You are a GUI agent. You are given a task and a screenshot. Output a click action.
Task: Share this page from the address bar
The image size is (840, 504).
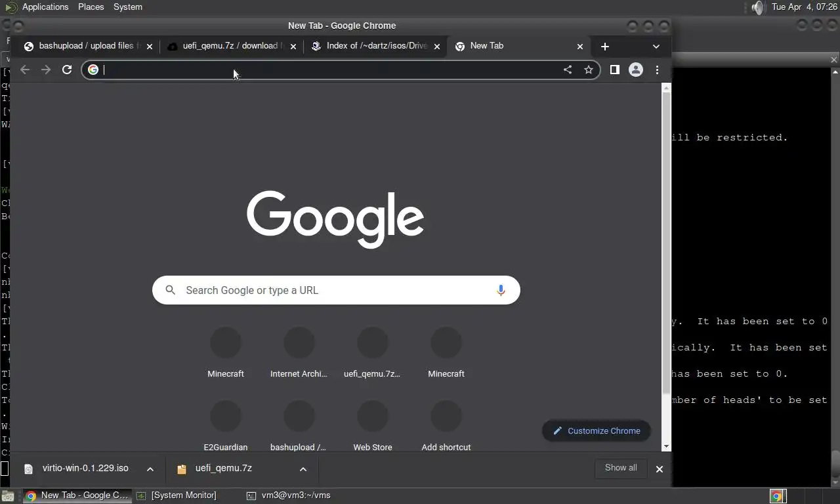tap(568, 70)
